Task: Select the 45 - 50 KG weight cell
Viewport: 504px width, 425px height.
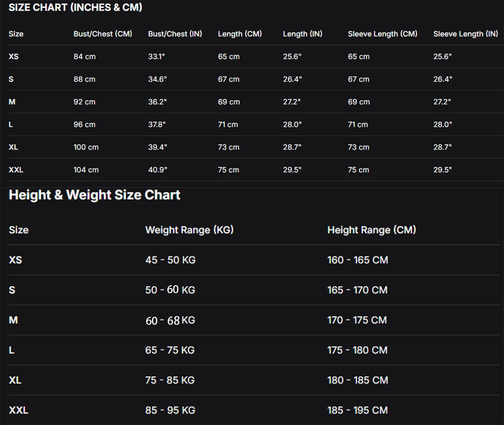Action: point(171,260)
